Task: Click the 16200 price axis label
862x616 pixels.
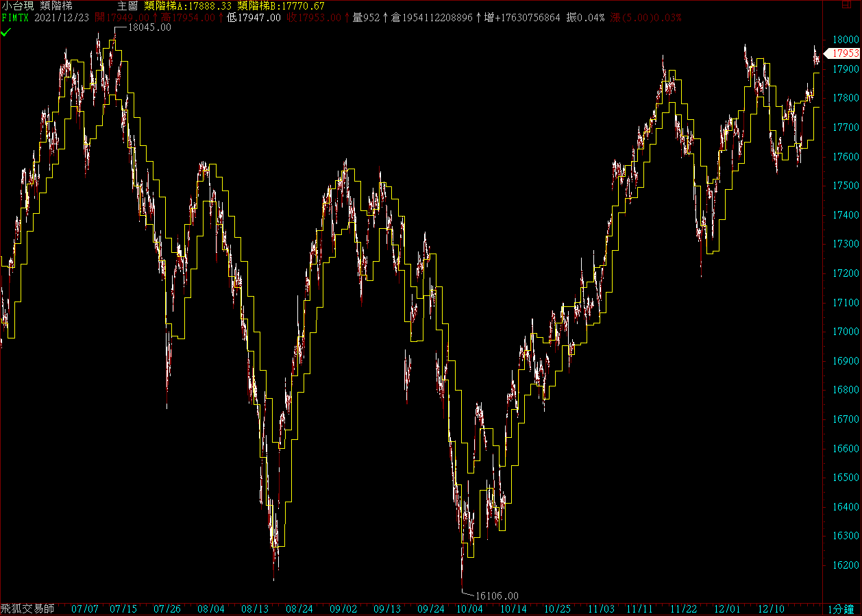Action: (846, 565)
